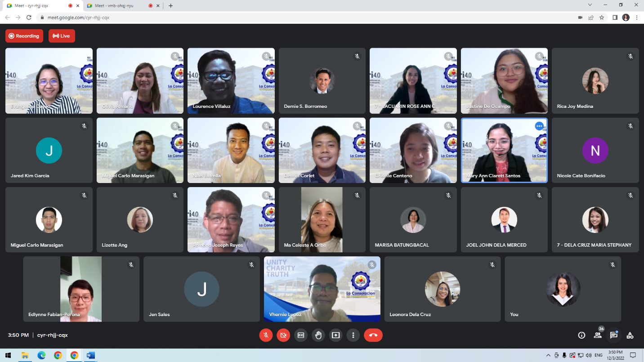The width and height of the screenshot is (644, 362).
Task: Open the more options three-dot menu
Action: coord(353,335)
